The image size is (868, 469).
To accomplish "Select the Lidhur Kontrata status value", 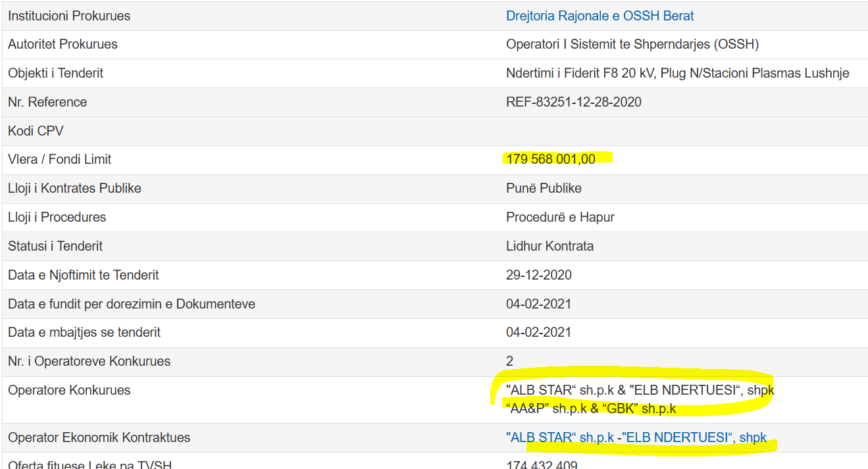I will point(549,246).
